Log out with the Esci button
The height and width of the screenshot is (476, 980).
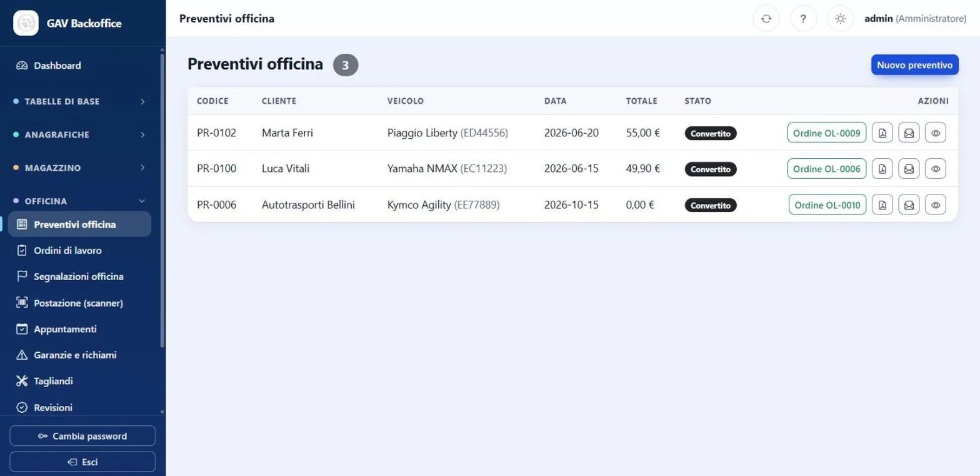(82, 462)
